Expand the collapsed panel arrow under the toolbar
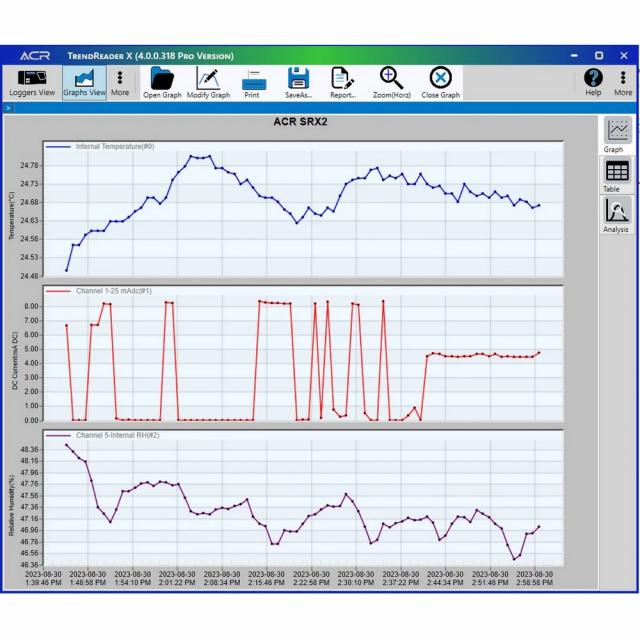Image resolution: width=640 pixels, height=640 pixels. (8, 107)
